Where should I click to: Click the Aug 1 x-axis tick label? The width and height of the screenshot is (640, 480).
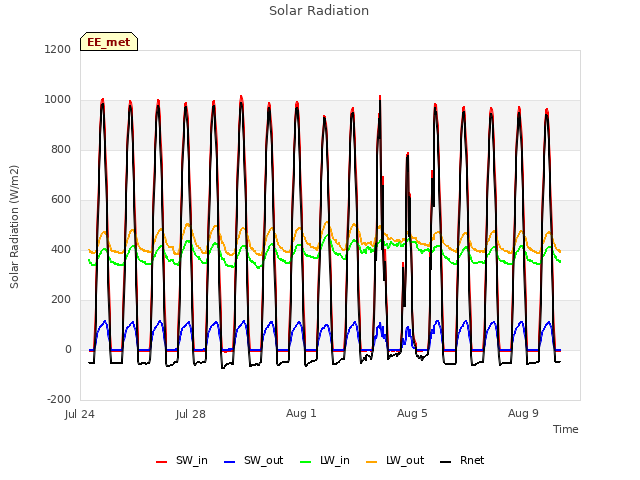[301, 413]
